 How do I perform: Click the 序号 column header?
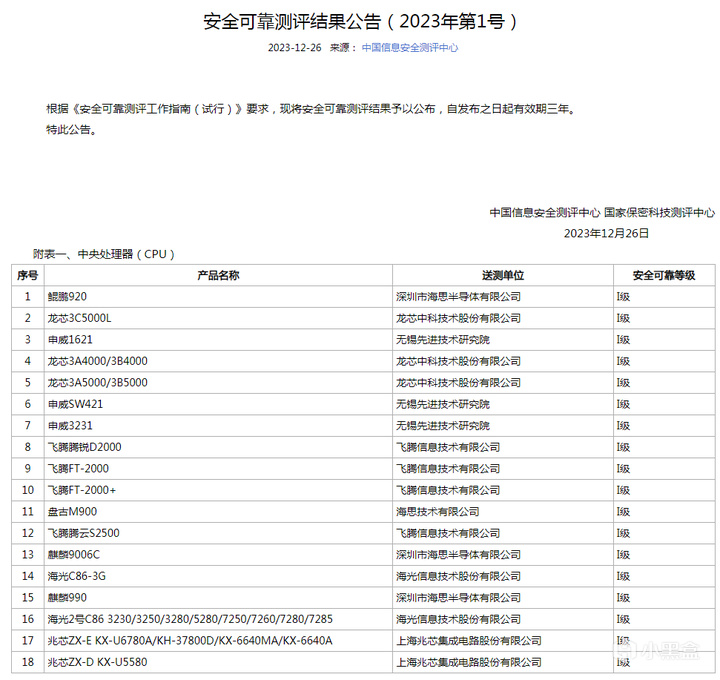click(x=28, y=275)
